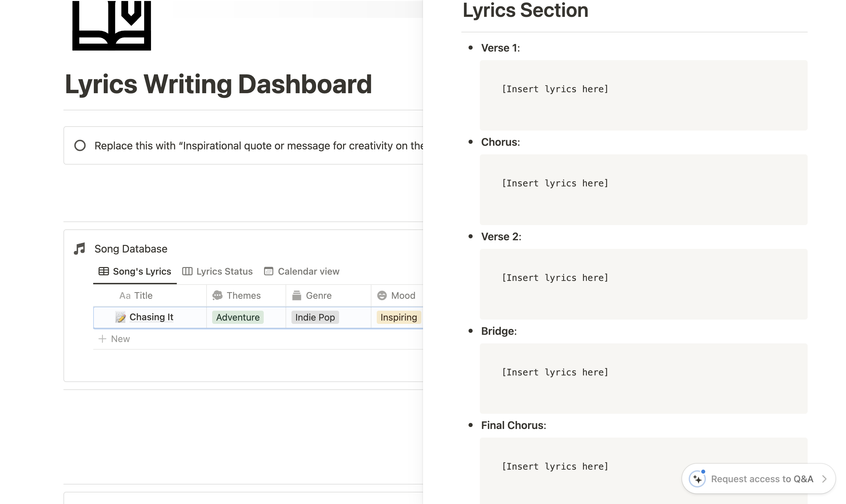
Task: Add a New row to the table
Action: click(x=258, y=339)
